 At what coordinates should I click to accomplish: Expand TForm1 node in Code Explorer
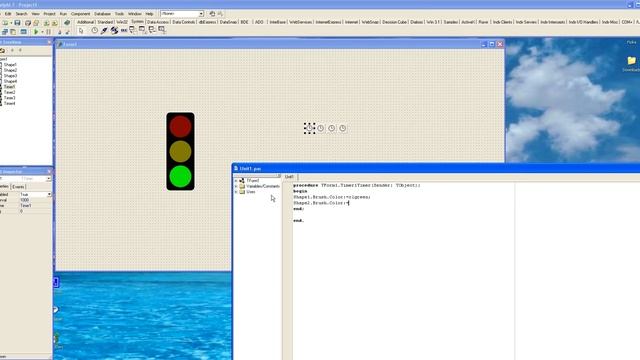click(236, 180)
